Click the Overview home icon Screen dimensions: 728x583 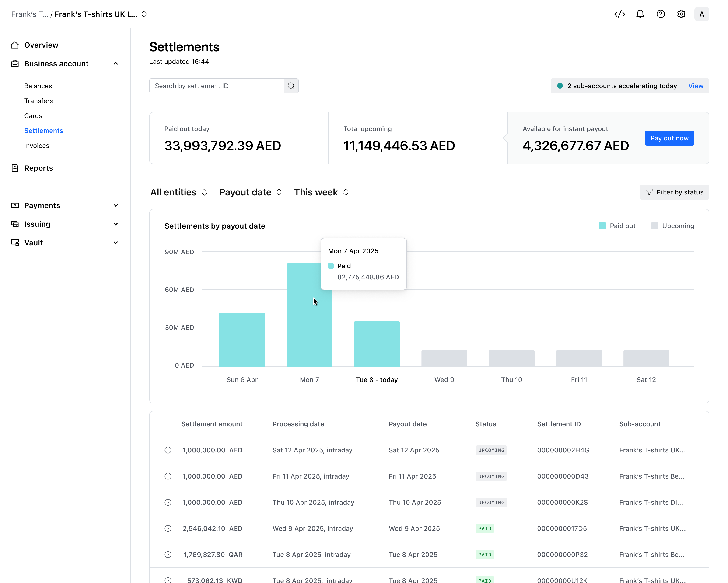tap(15, 45)
